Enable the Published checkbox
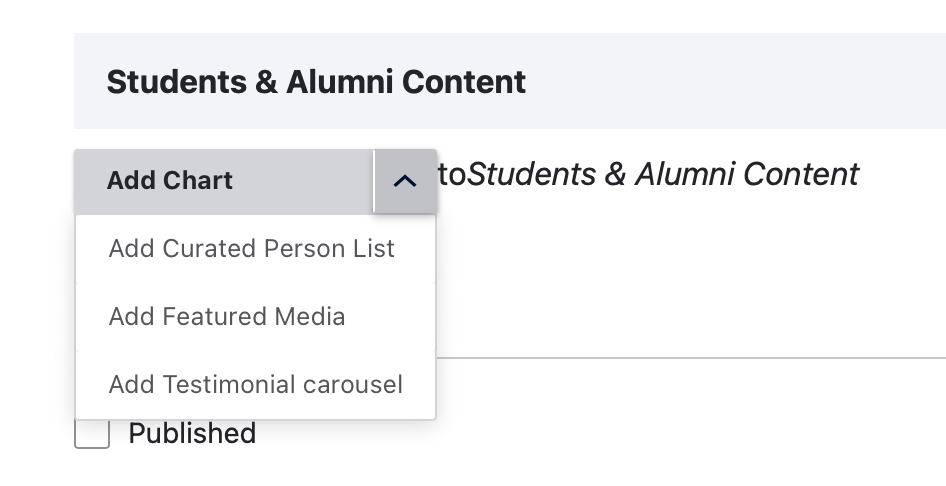 pos(92,434)
